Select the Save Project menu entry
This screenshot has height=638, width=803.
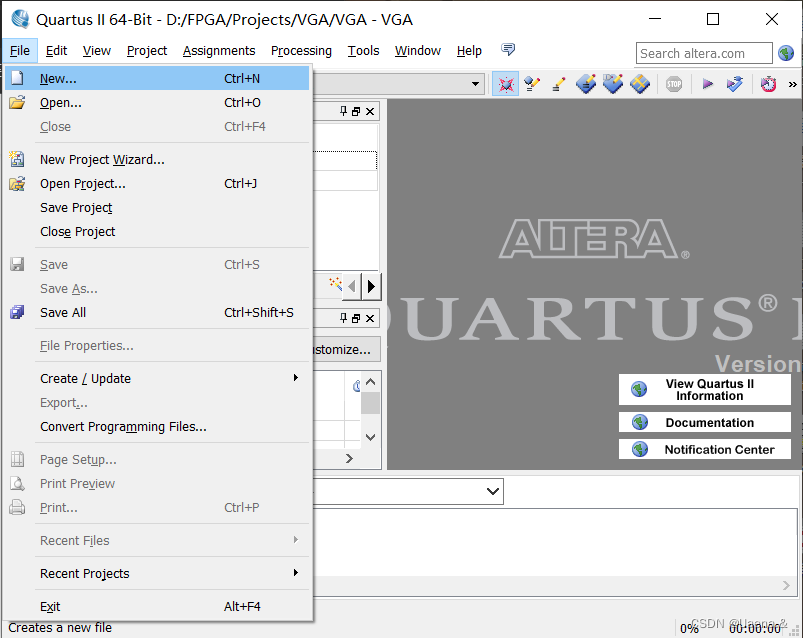click(157, 207)
